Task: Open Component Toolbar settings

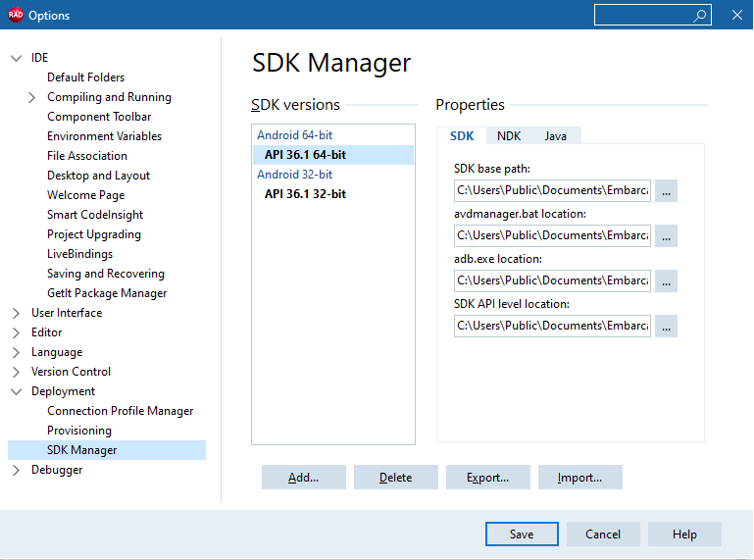Action: click(x=99, y=117)
